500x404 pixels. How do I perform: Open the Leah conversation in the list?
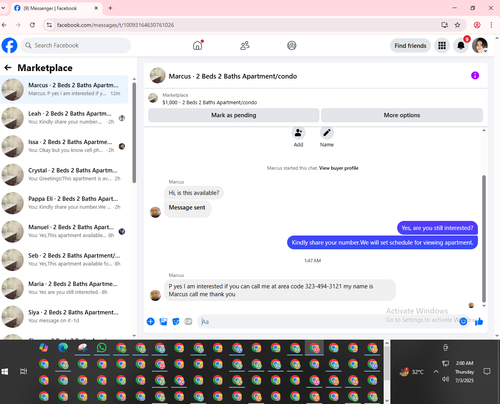click(64, 118)
